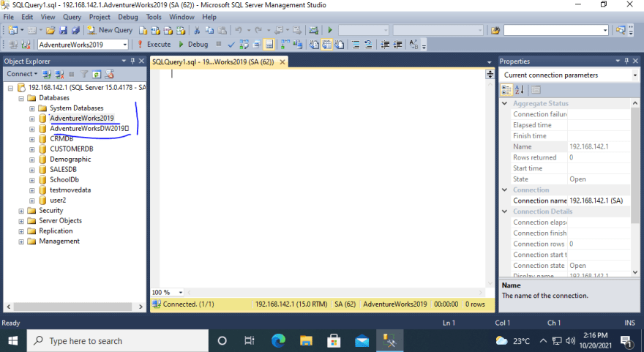Viewport: 644px width, 352px height.
Task: Collapse Connection Details section
Action: pos(505,211)
